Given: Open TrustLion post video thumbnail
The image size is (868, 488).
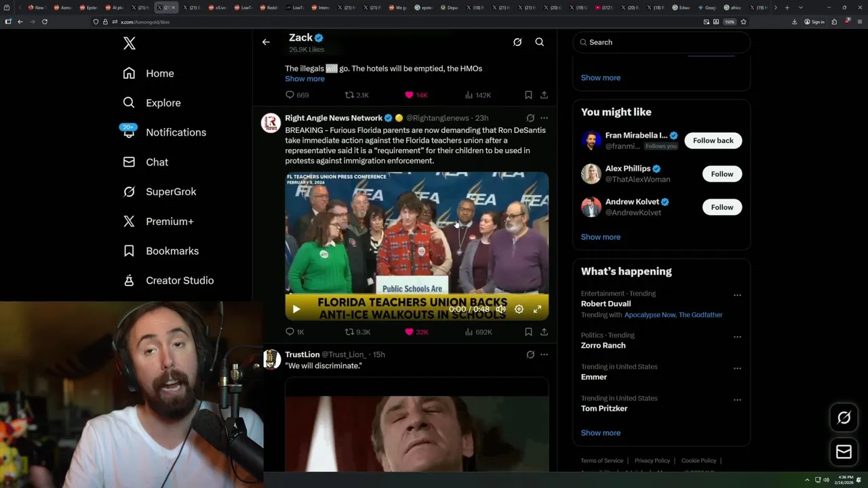Looking at the screenshot, I should click(x=417, y=425).
